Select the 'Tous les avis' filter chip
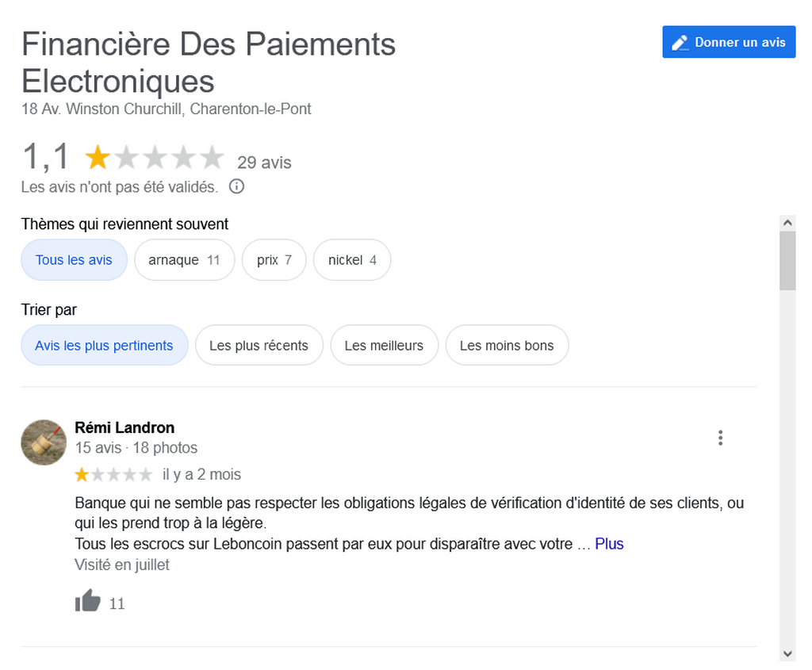This screenshot has height=670, width=812. click(x=74, y=260)
